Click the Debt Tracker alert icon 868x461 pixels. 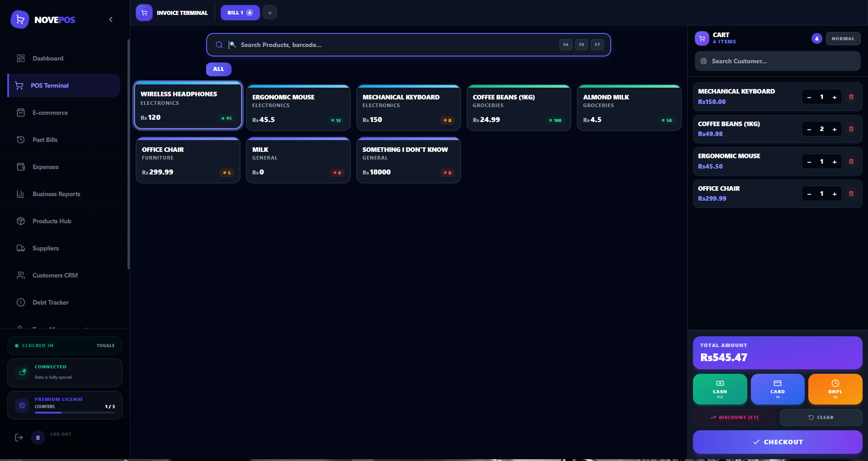coord(21,302)
